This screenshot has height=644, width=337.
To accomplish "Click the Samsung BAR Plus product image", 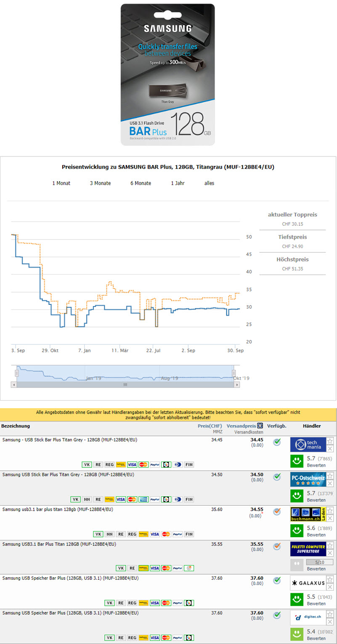I will pyautogui.click(x=167, y=75).
